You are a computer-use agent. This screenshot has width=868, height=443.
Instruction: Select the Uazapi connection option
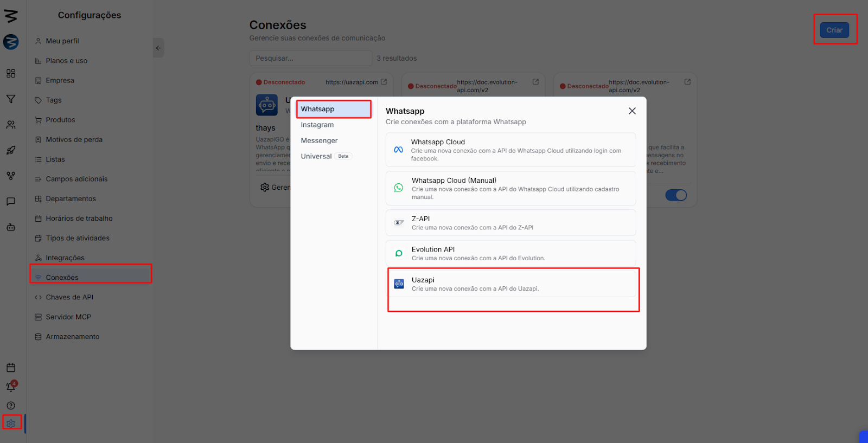[510, 284]
